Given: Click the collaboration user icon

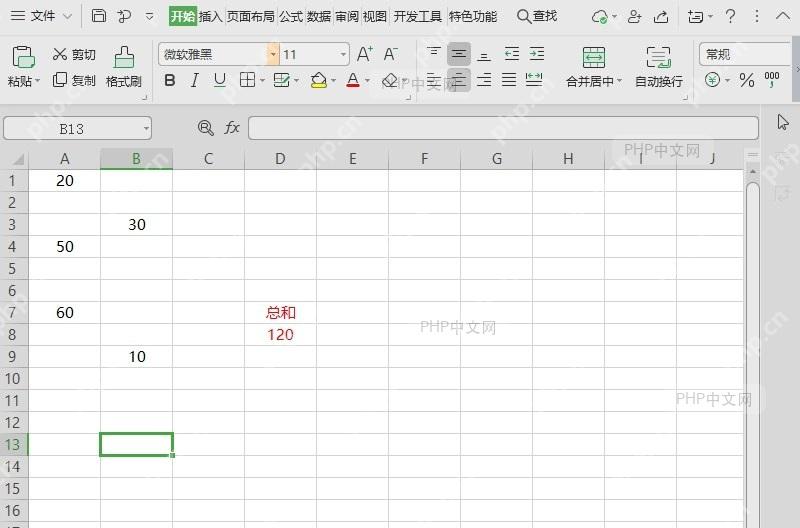Looking at the screenshot, I should tap(634, 17).
